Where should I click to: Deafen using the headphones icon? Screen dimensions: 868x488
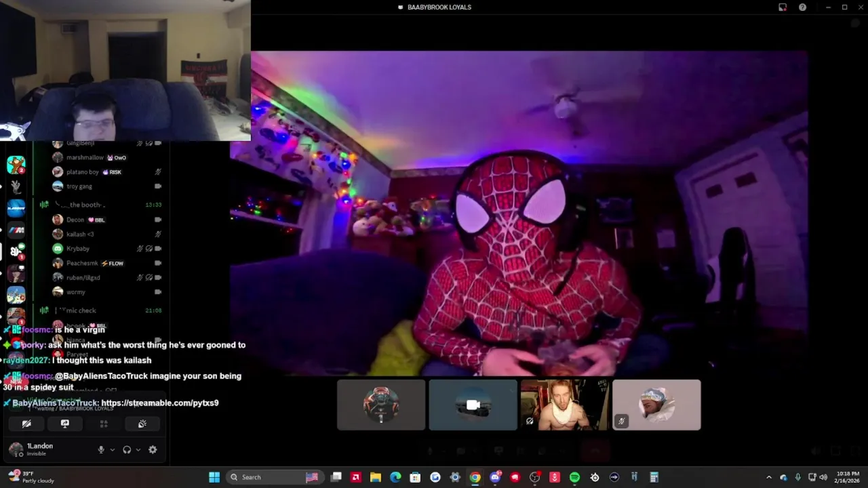[x=127, y=449]
